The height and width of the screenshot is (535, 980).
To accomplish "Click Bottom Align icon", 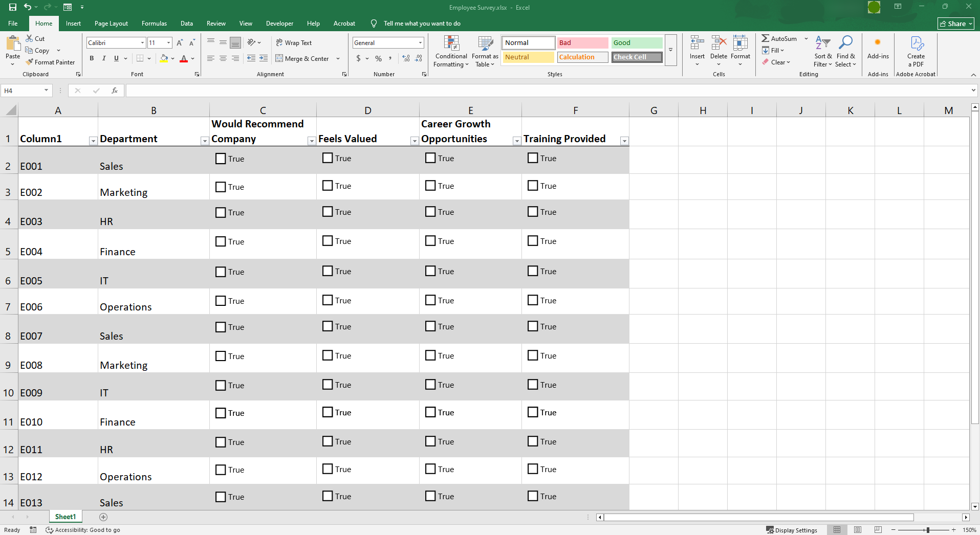I will [235, 43].
